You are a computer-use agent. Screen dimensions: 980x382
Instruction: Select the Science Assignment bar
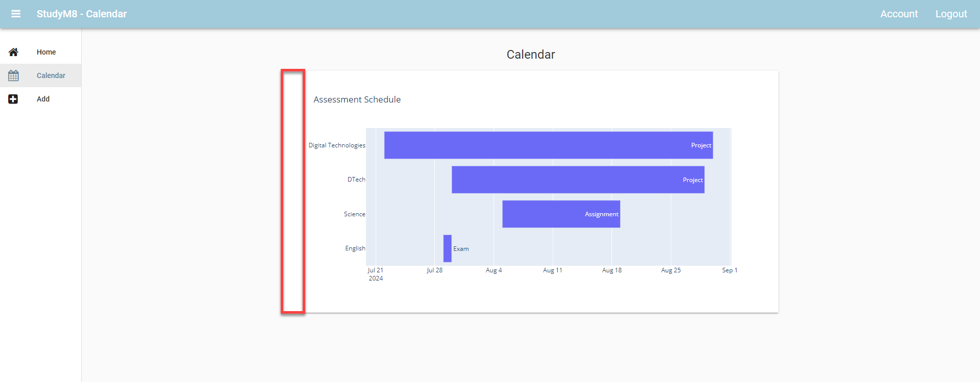tap(561, 214)
